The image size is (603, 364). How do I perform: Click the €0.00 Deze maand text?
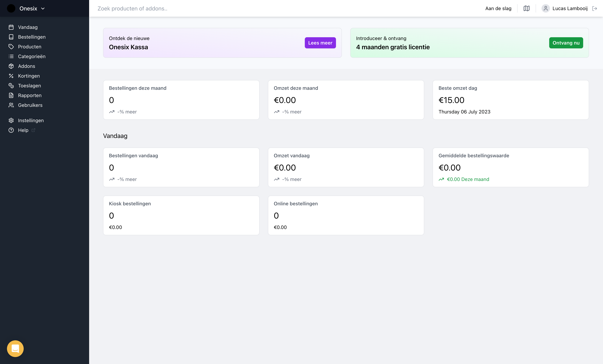[468, 179]
